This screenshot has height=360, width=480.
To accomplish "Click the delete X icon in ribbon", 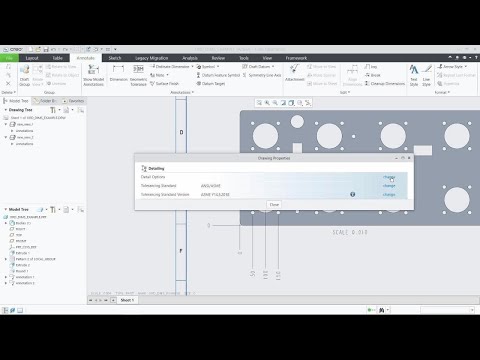I will click(x=8, y=83).
